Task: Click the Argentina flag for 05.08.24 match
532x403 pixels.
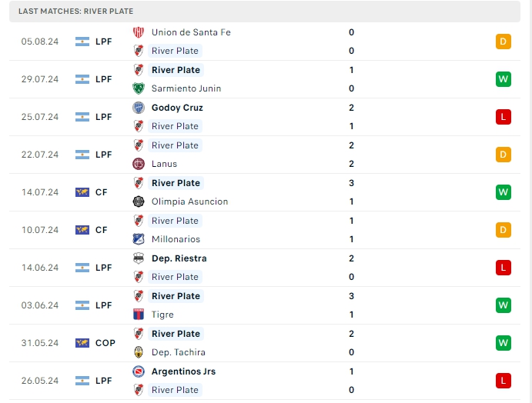Action: 82,42
